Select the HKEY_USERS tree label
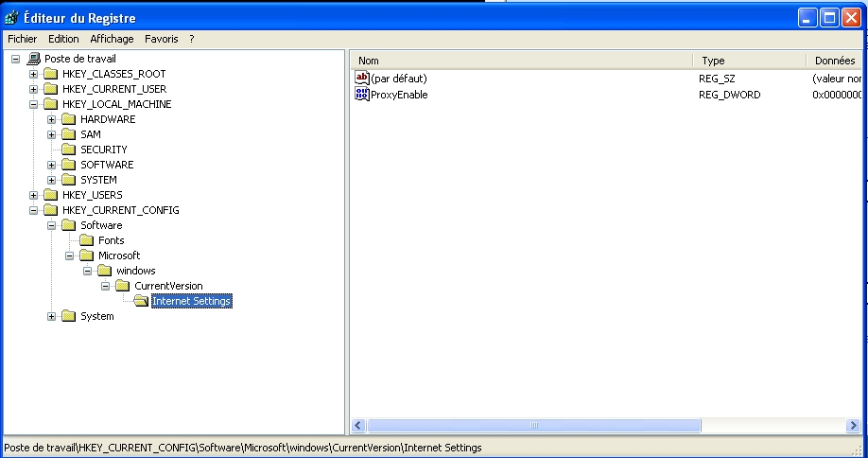 [x=93, y=195]
